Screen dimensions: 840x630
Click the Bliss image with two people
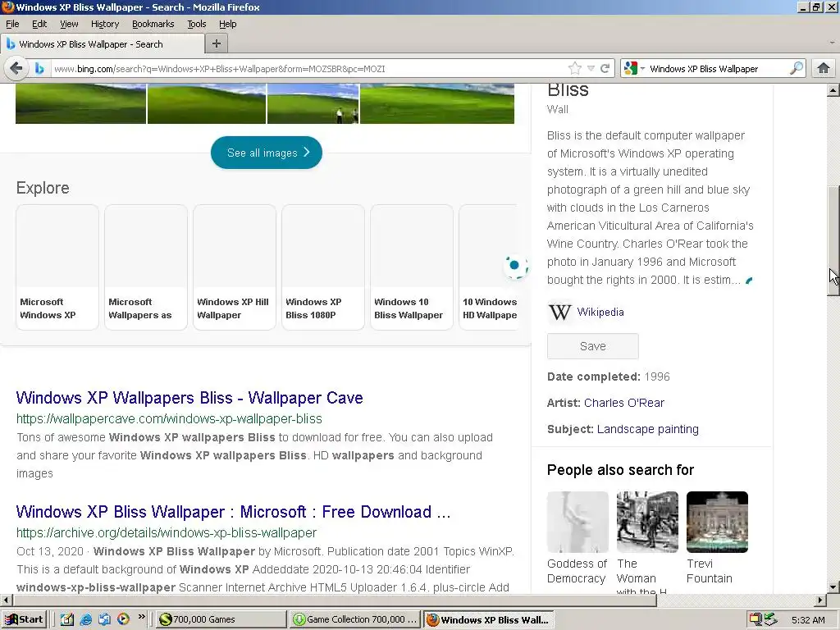tap(313, 103)
